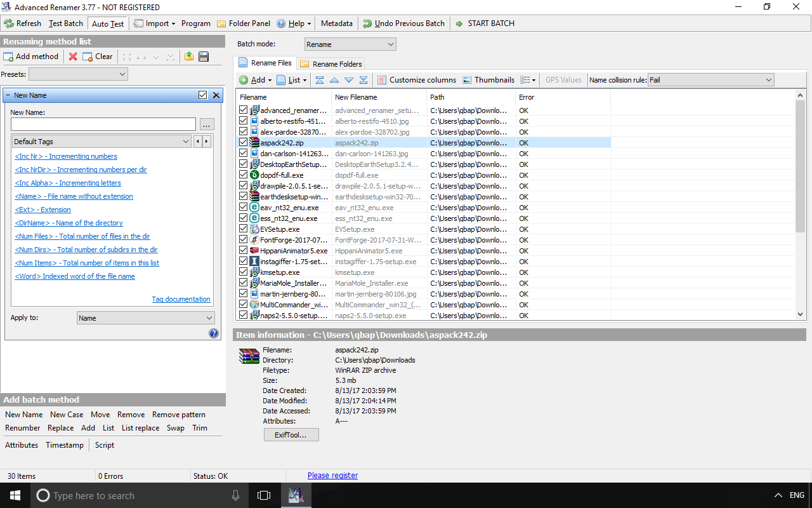The height and width of the screenshot is (508, 812).
Task: Click the ellipsis button beside New Name field
Action: [207, 124]
